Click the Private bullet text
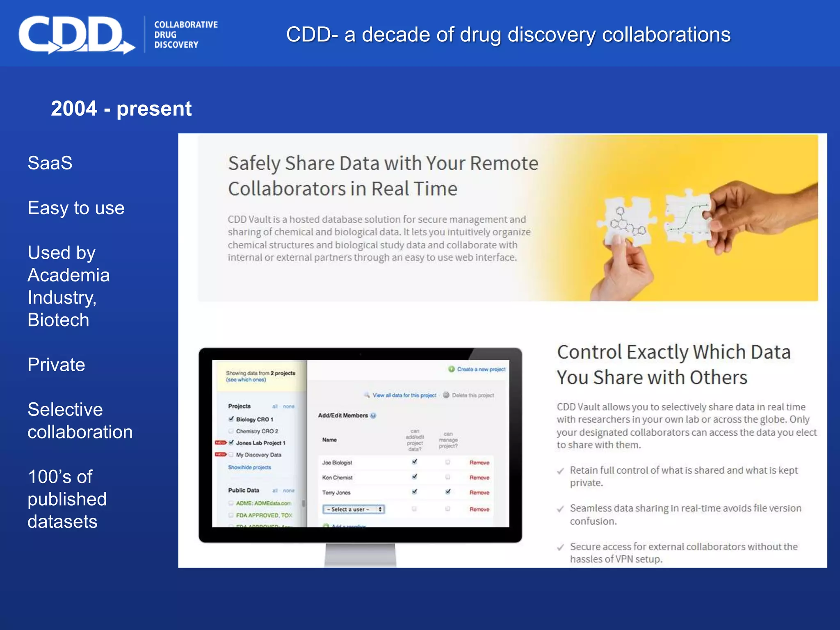 click(x=56, y=365)
